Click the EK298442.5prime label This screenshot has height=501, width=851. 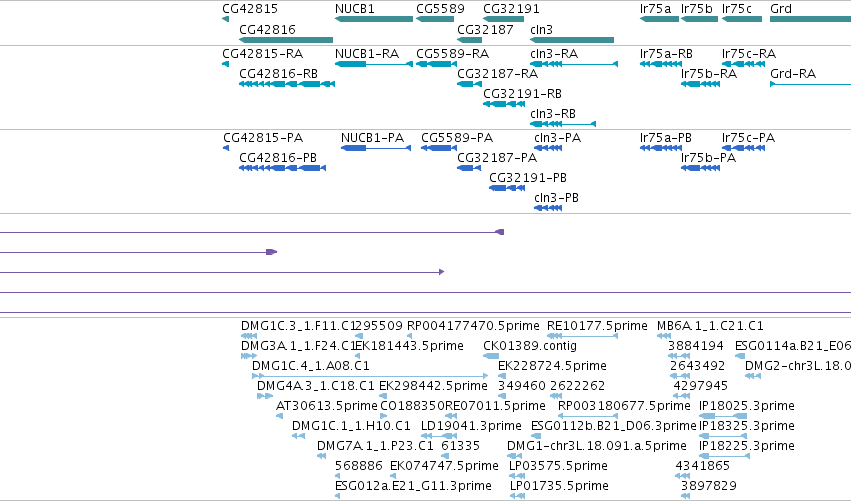pyautogui.click(x=433, y=386)
